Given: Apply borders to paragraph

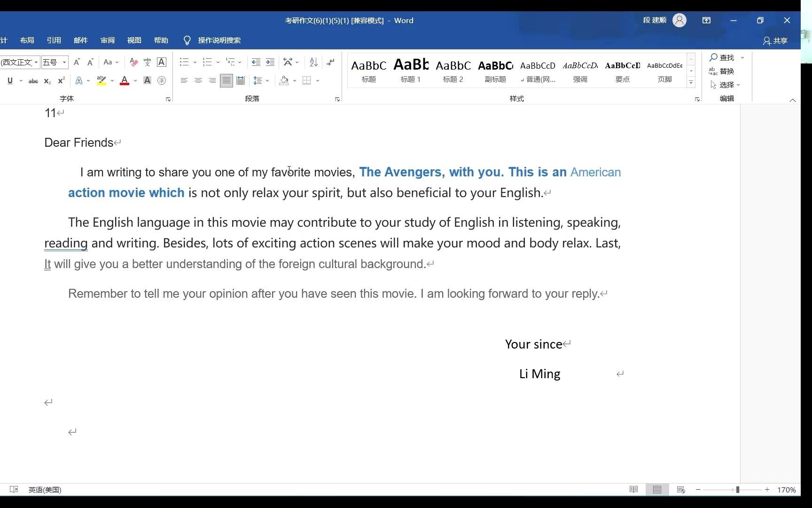Looking at the screenshot, I should pyautogui.click(x=307, y=81).
